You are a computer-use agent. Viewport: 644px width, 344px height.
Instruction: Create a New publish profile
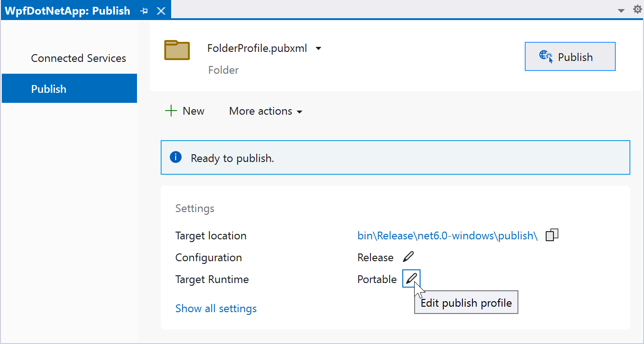(x=185, y=111)
